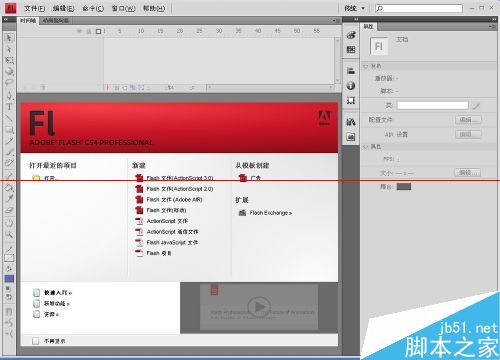Select the Eraser tool
Viewport: 500px width, 360px height.
tap(9, 210)
